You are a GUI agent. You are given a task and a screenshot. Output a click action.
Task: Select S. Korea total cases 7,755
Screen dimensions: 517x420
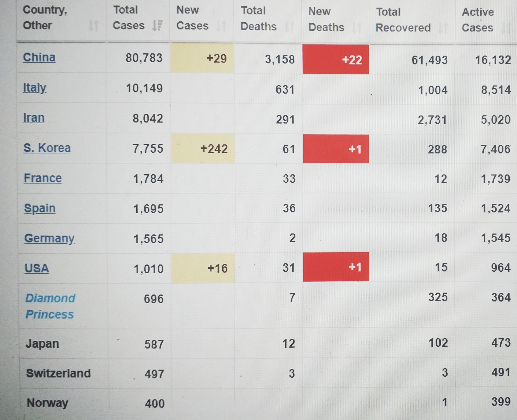(x=148, y=149)
